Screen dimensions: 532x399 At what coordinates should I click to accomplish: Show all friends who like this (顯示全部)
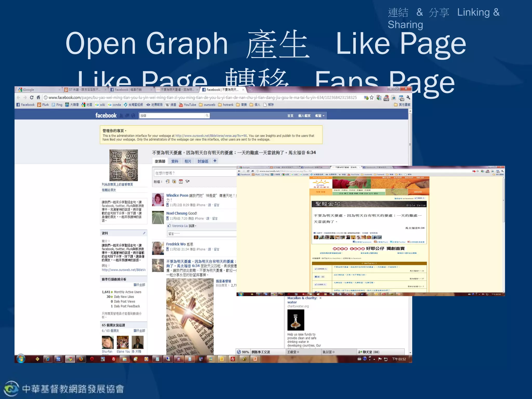139,331
